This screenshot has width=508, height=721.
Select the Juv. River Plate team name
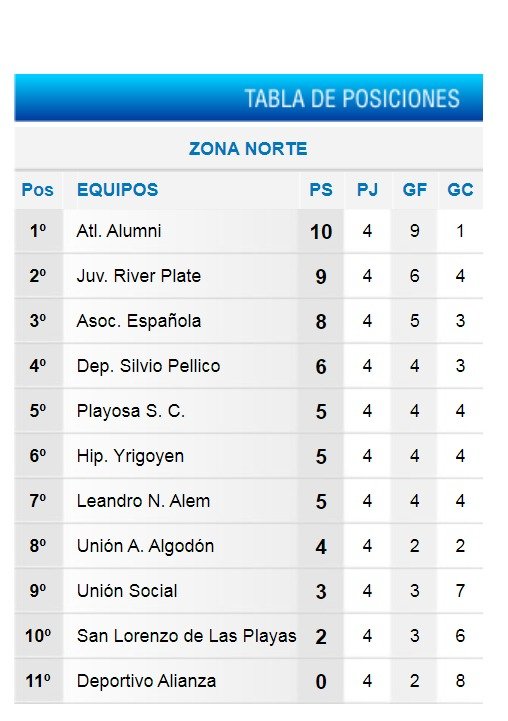pyautogui.click(x=139, y=276)
